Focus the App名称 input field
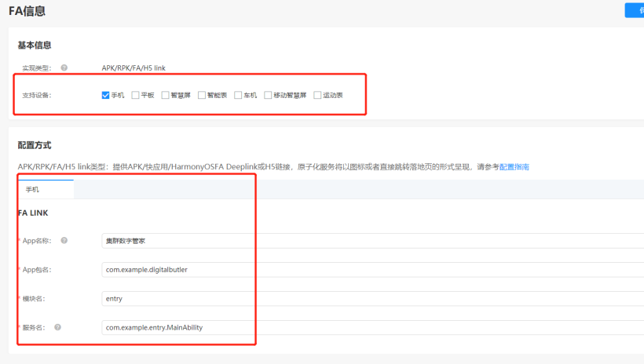The width and height of the screenshot is (644, 364). click(x=369, y=241)
